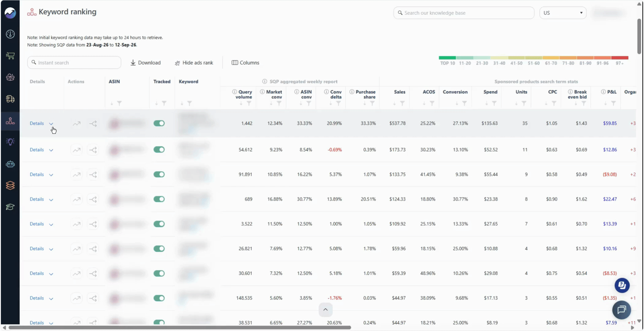The width and height of the screenshot is (644, 331).
Task: Sort the Sales column arrow
Action: coord(394,104)
